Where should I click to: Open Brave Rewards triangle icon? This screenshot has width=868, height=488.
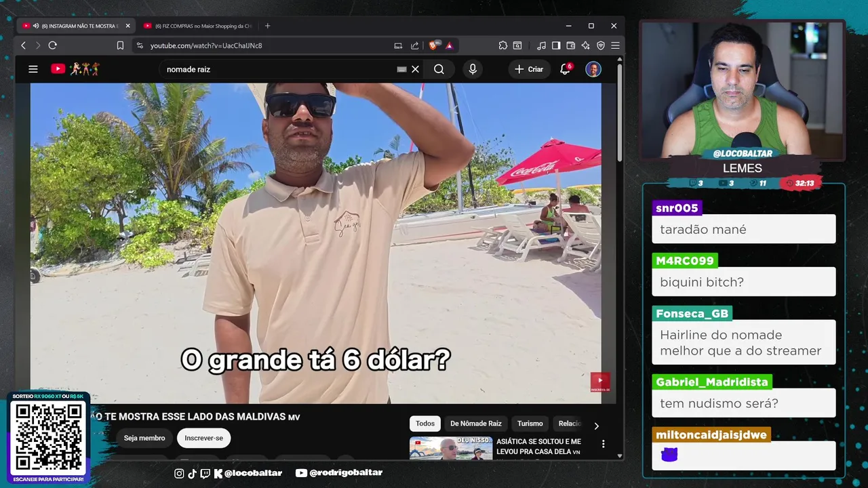[x=450, y=45]
